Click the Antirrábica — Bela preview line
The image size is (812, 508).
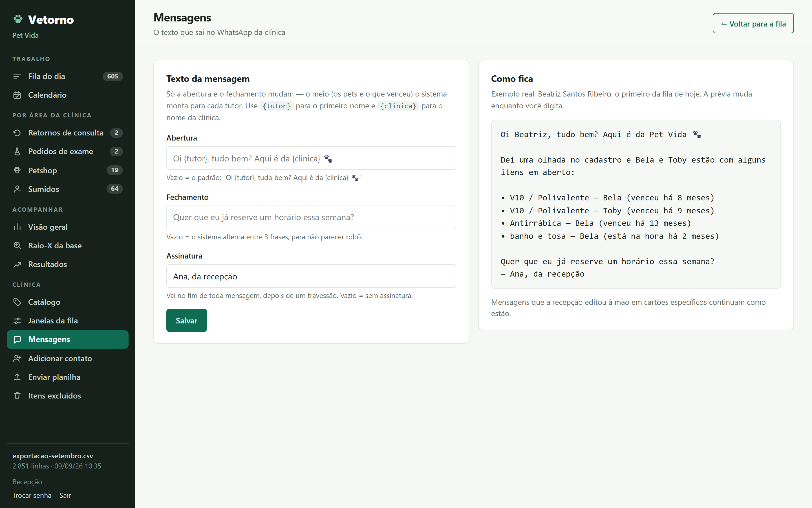(x=596, y=223)
